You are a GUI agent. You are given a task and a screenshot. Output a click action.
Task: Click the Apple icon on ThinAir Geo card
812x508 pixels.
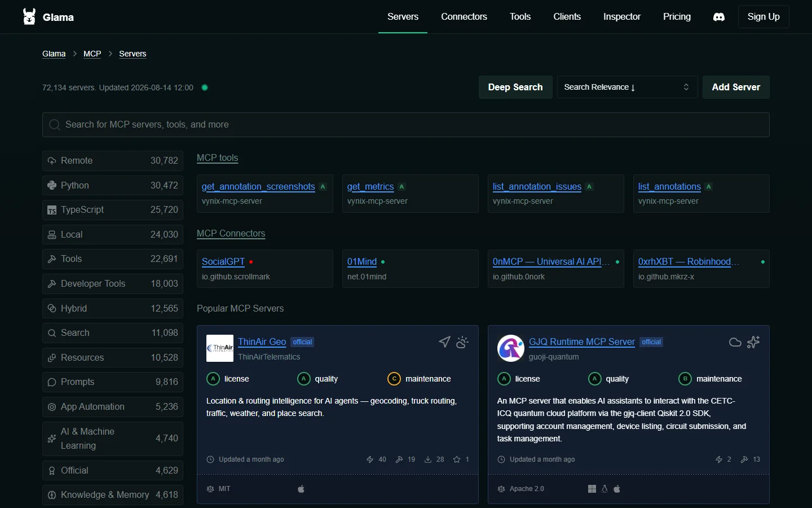click(301, 489)
